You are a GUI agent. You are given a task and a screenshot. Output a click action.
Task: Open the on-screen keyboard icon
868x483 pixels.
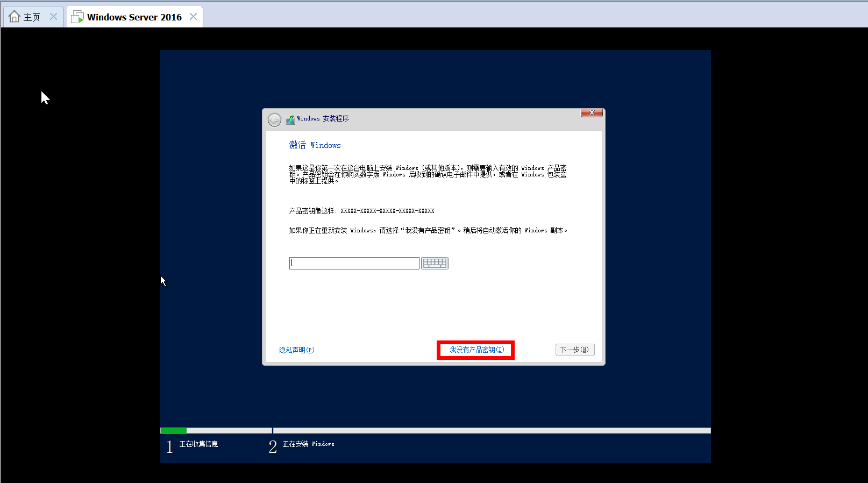tap(435, 263)
